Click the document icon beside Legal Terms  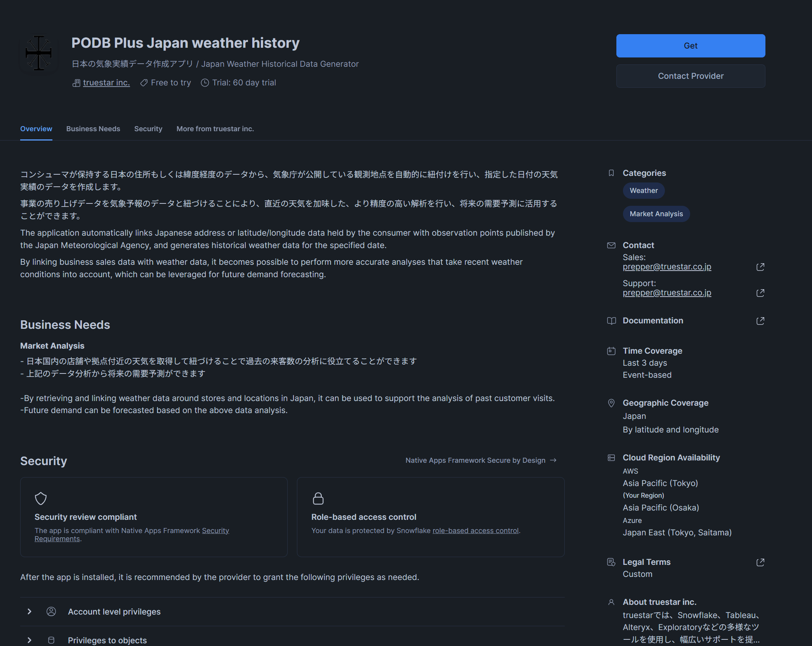pyautogui.click(x=611, y=562)
